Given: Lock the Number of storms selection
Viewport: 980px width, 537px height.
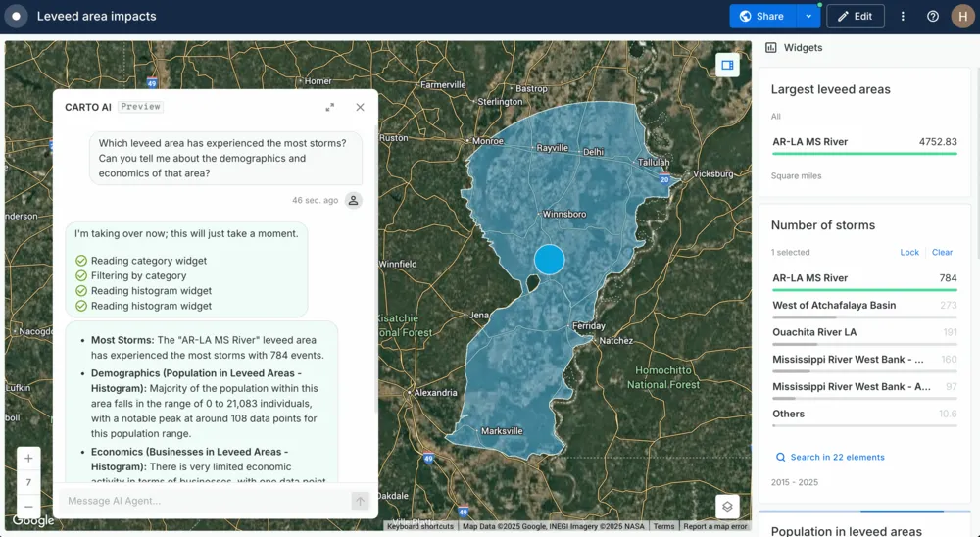Looking at the screenshot, I should point(909,253).
